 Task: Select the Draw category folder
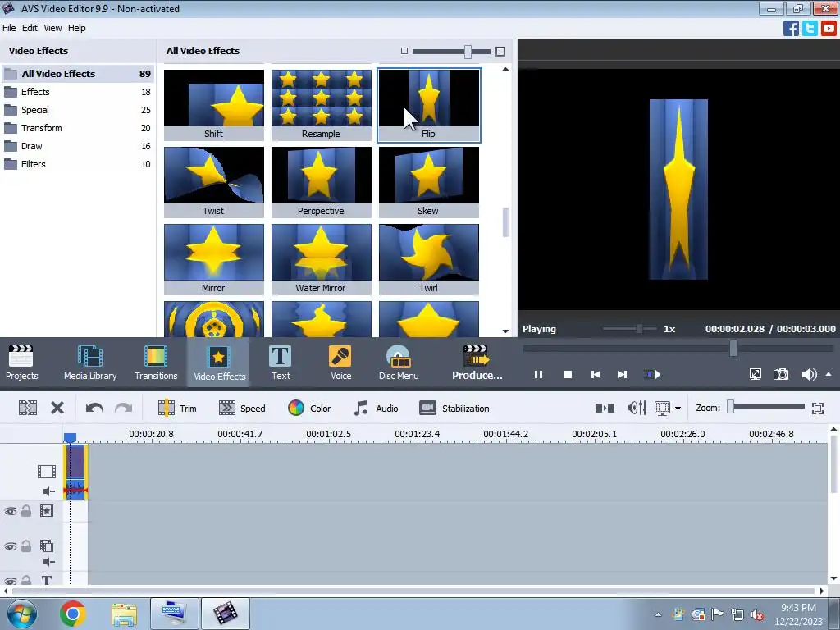click(78, 146)
